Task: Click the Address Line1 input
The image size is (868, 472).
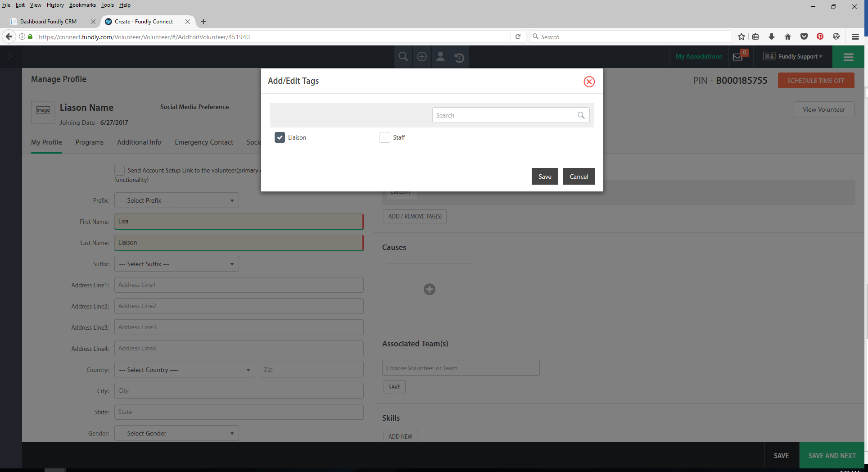Action: (x=239, y=285)
